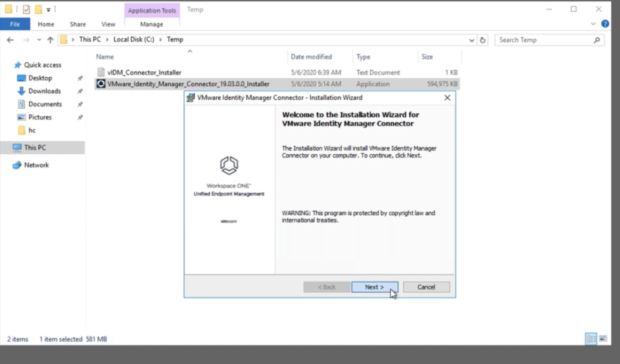Cancel the VMware Identity Manager installation
The height and width of the screenshot is (364, 620).
[x=426, y=286]
